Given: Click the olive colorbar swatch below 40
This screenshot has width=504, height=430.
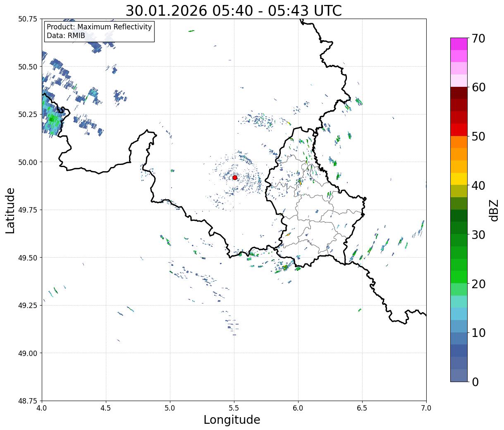Looking at the screenshot, I should click(459, 191).
